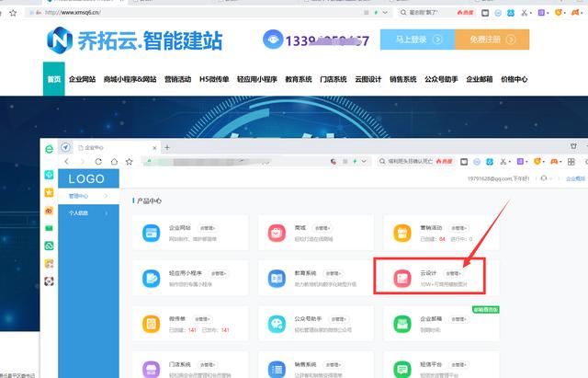Click the customer service phone icon

click(273, 39)
